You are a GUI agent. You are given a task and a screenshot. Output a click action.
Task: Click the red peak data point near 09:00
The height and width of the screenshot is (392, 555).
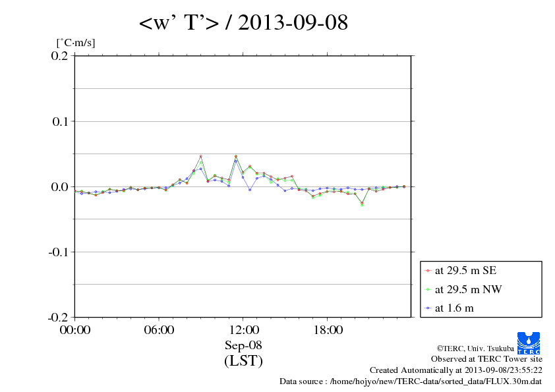200,156
